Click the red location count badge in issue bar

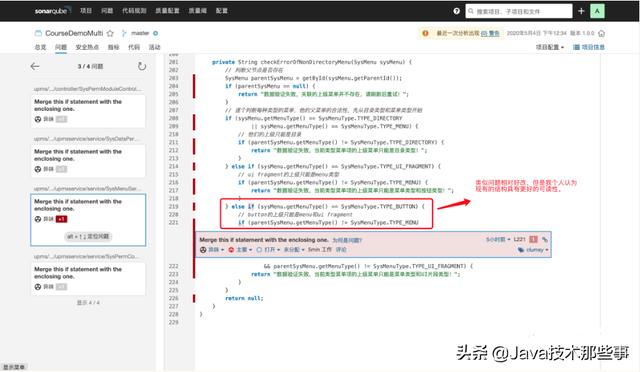[x=533, y=239]
